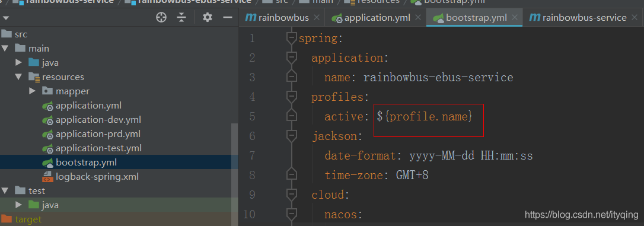Fold the cloud block on line 9
This screenshot has height=226, width=644.
click(291, 195)
